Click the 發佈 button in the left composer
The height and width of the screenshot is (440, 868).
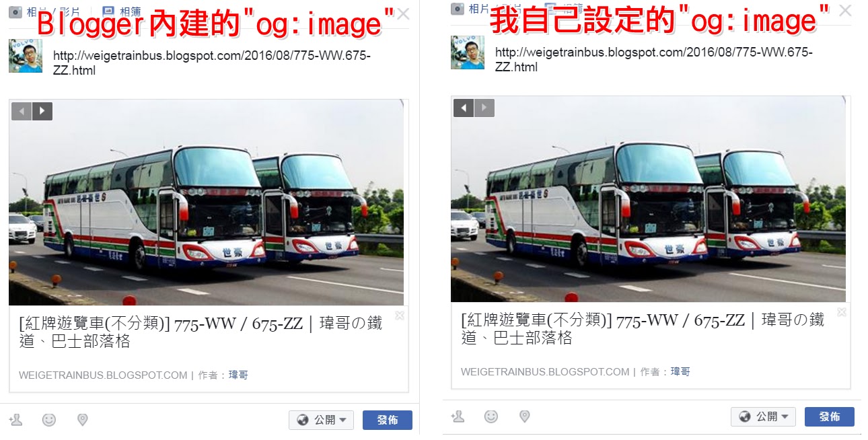pos(388,420)
